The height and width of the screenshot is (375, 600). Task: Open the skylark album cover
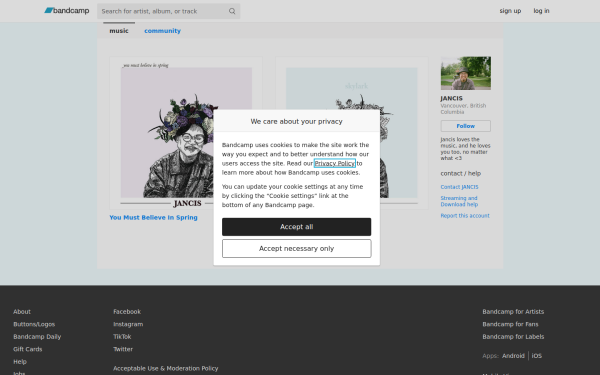(x=352, y=133)
